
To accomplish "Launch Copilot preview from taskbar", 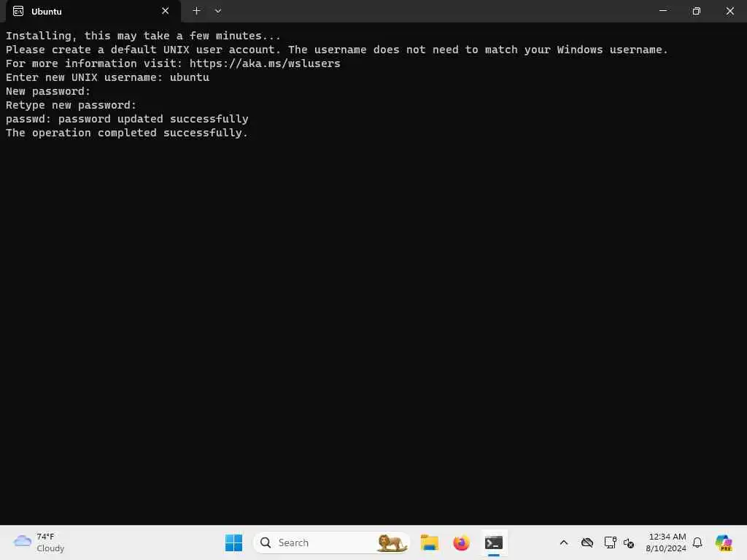I will 724,542.
